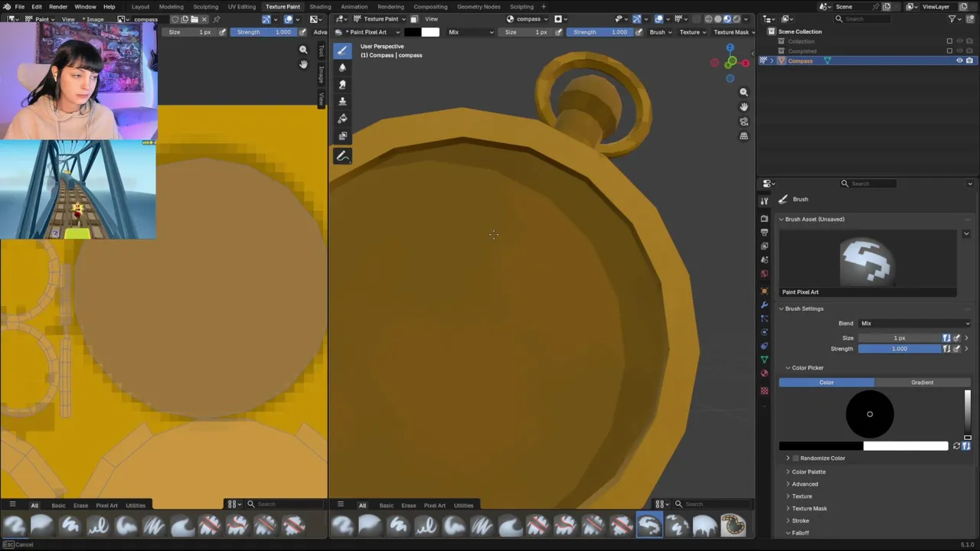
Task: Swap primary and secondary colors icon
Action: tap(956, 445)
